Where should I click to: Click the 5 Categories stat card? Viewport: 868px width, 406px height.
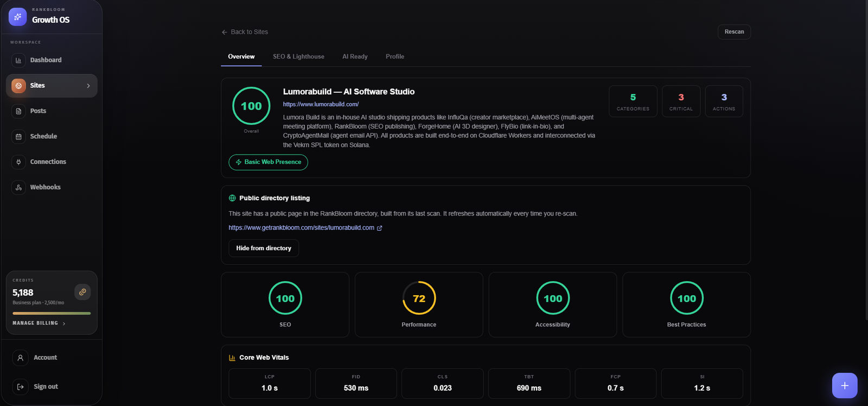coord(633,101)
